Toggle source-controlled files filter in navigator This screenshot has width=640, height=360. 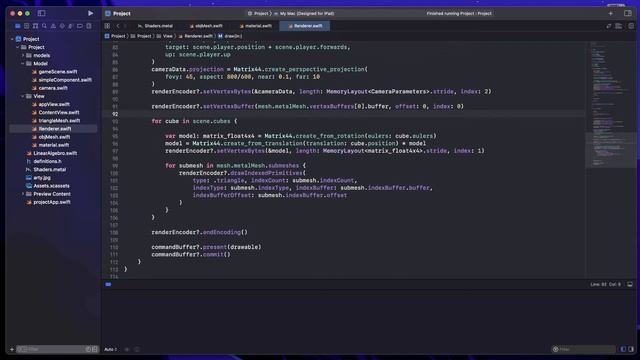[x=95, y=349]
